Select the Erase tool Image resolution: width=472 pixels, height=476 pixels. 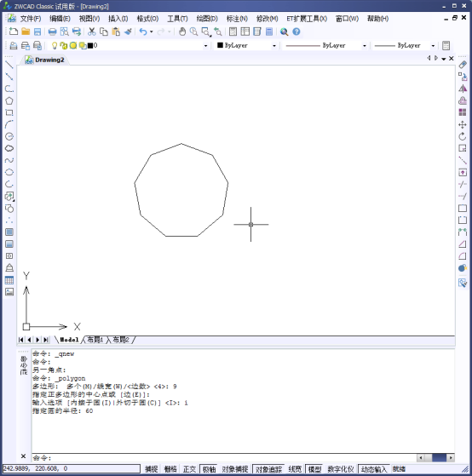[x=463, y=65]
